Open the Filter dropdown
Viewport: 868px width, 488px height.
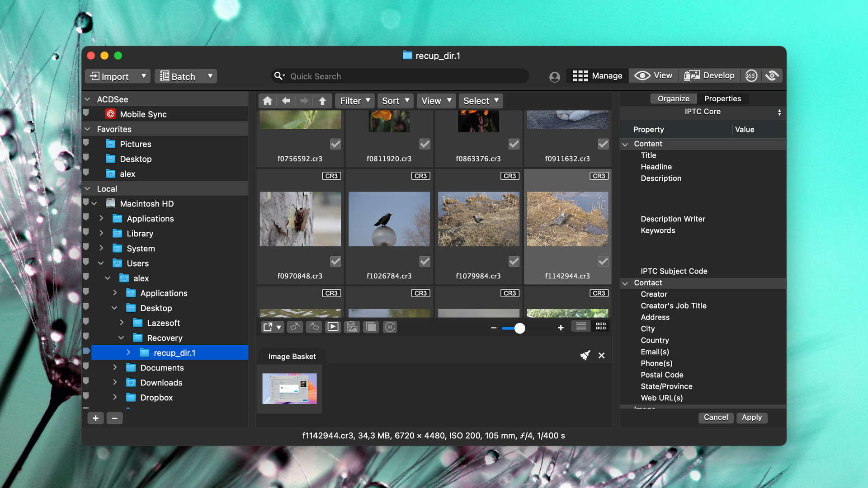[x=354, y=100]
